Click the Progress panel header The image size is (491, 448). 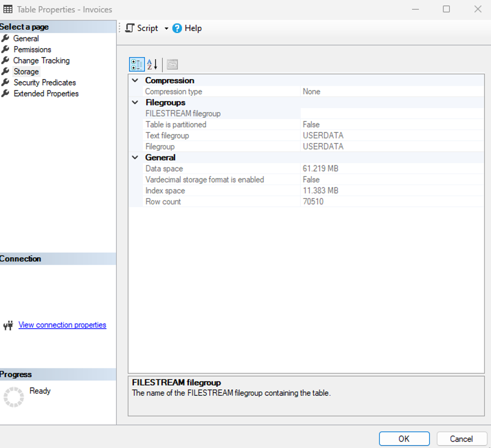(58, 374)
